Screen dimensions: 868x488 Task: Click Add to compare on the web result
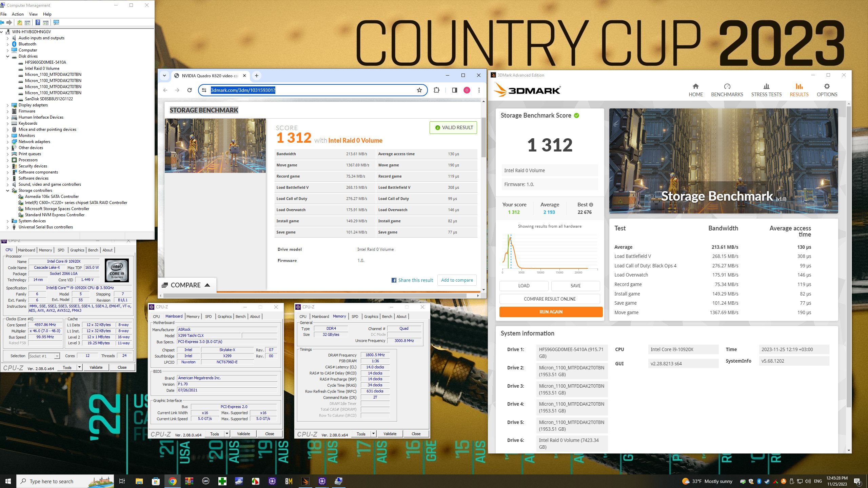(457, 280)
